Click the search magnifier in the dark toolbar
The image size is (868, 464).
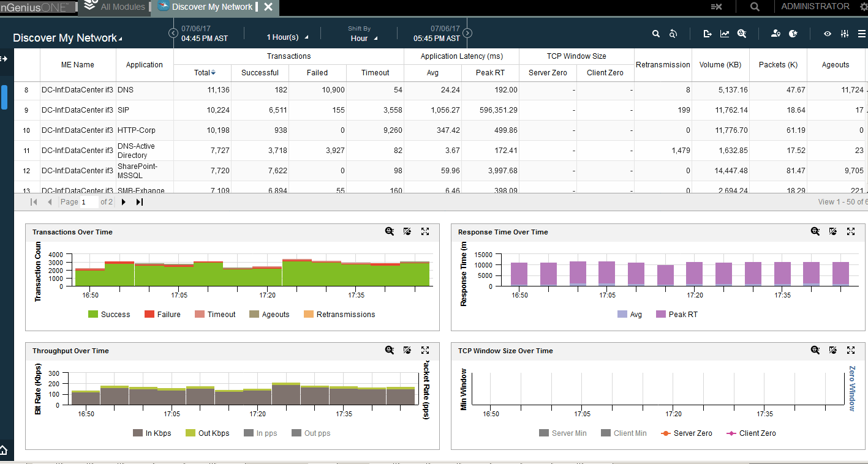656,34
